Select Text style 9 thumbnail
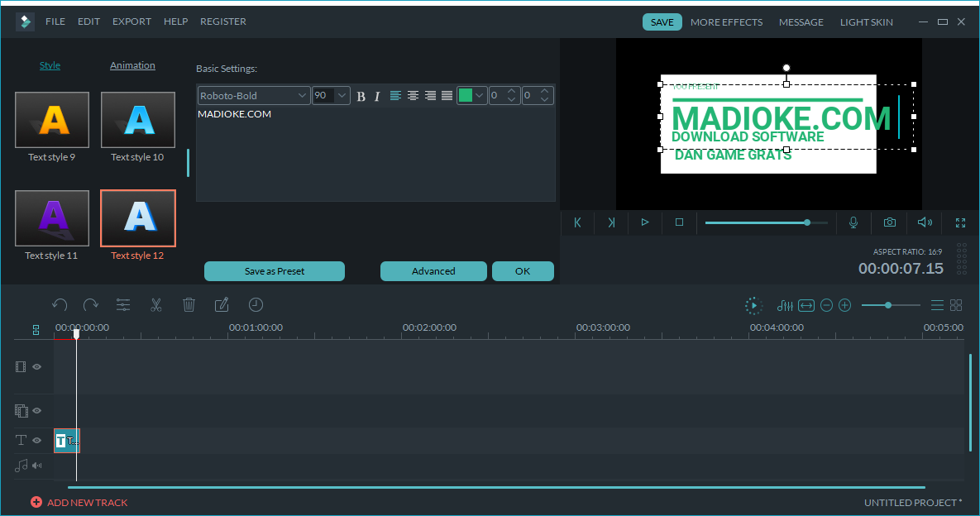Image resolution: width=980 pixels, height=516 pixels. [52, 120]
